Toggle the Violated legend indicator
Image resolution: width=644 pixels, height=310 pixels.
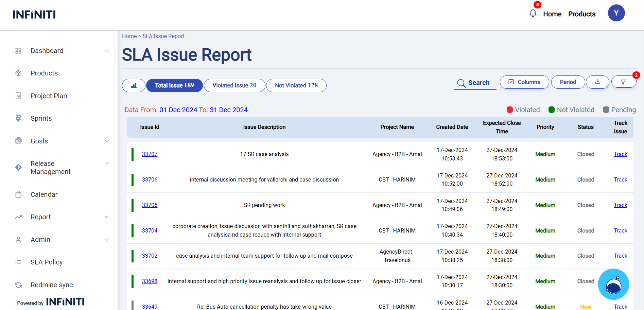pos(509,110)
